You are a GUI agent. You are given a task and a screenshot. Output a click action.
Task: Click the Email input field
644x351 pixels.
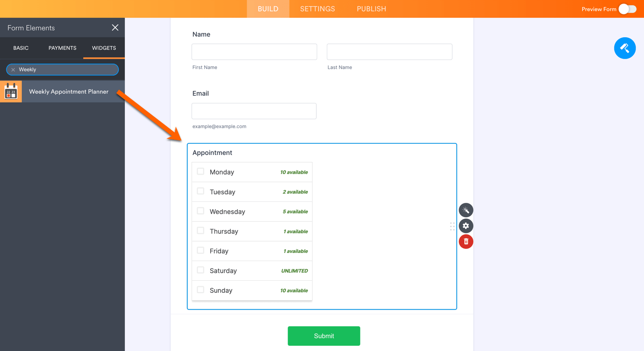click(254, 111)
